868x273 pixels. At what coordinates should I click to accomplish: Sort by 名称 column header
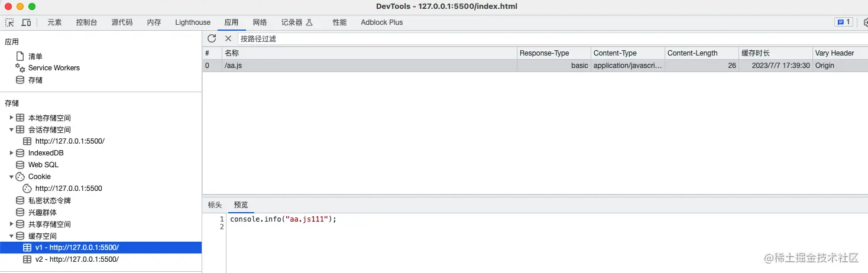(370, 53)
